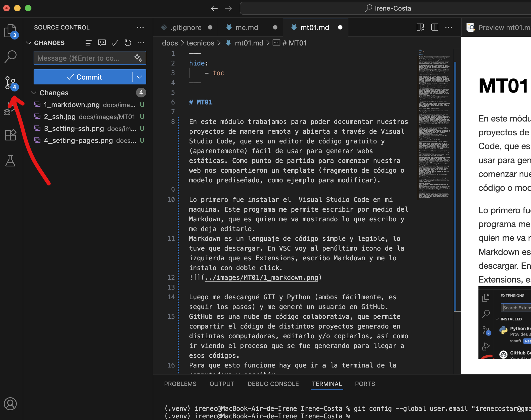
Task: Click the '- toc' line in editor
Action: 214,73
